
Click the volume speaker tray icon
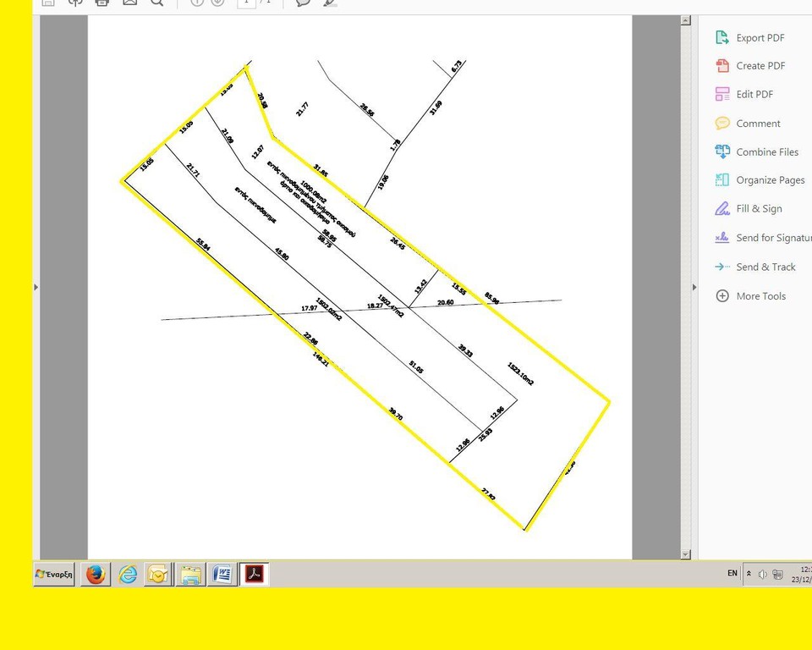click(762, 574)
